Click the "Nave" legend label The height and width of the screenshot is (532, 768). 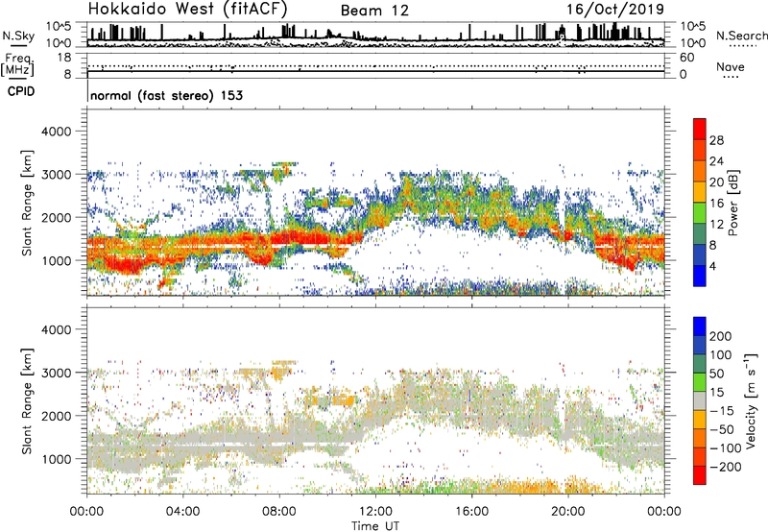(731, 66)
